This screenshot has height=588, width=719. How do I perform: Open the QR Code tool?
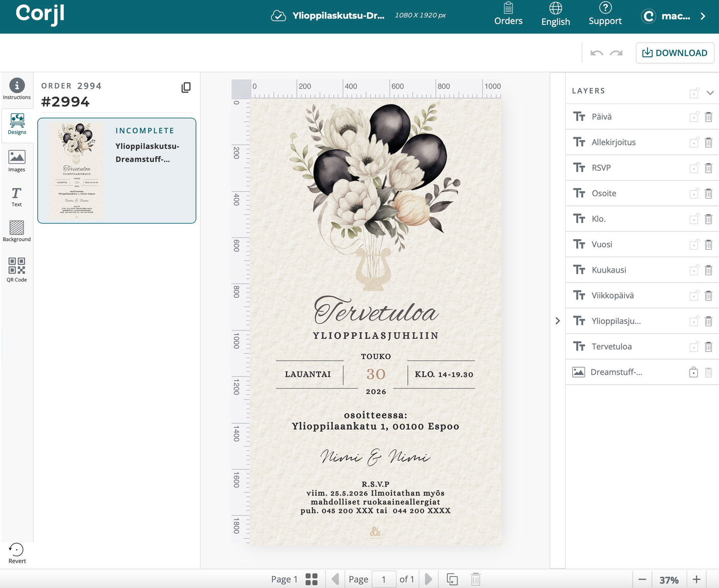tap(16, 270)
